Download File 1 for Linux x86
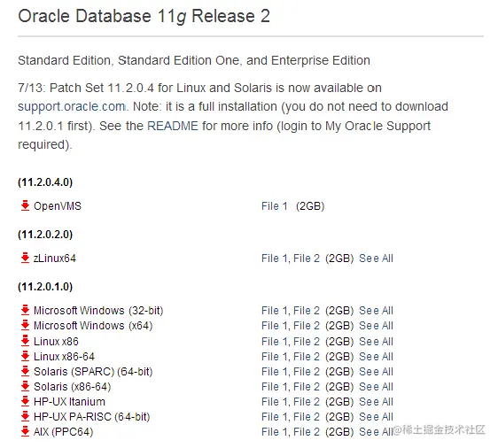 coord(275,342)
